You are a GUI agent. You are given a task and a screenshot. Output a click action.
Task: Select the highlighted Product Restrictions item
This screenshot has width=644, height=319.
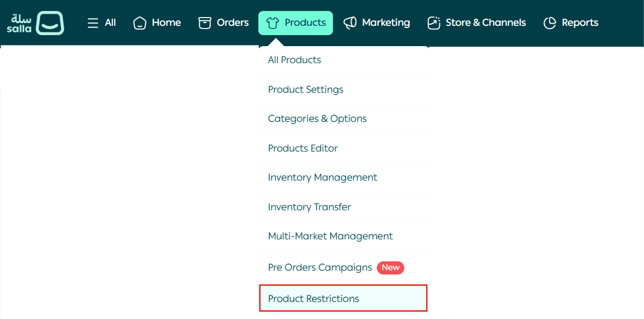pyautogui.click(x=314, y=299)
